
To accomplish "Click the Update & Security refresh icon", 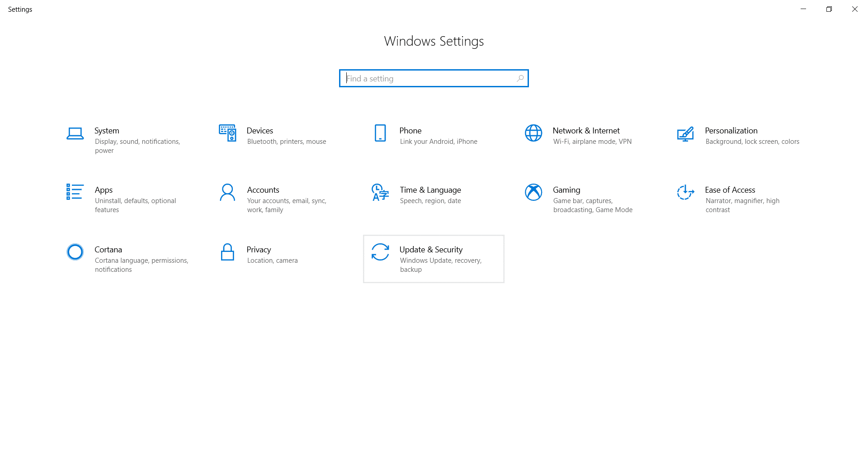I will tap(380, 252).
